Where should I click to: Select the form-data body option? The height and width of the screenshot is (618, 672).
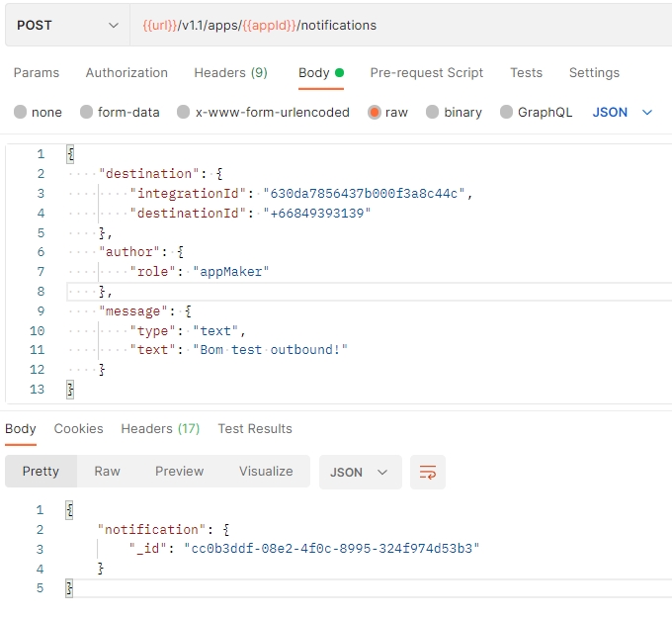pyautogui.click(x=87, y=113)
